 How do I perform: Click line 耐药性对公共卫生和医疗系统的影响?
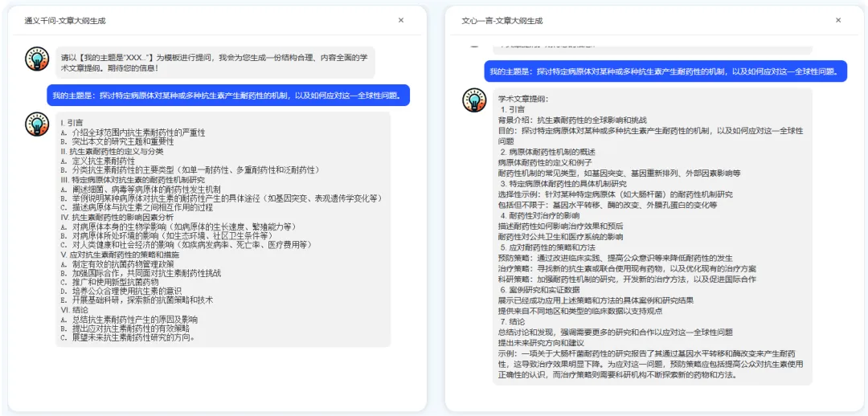[560, 237]
